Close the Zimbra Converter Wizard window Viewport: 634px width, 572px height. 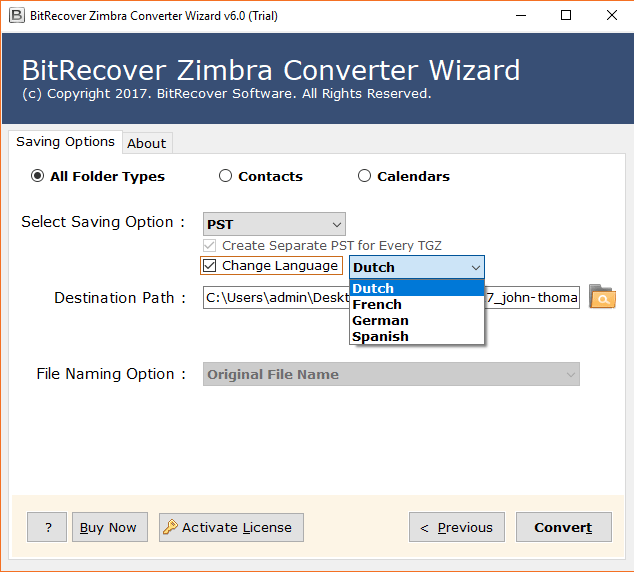612,15
